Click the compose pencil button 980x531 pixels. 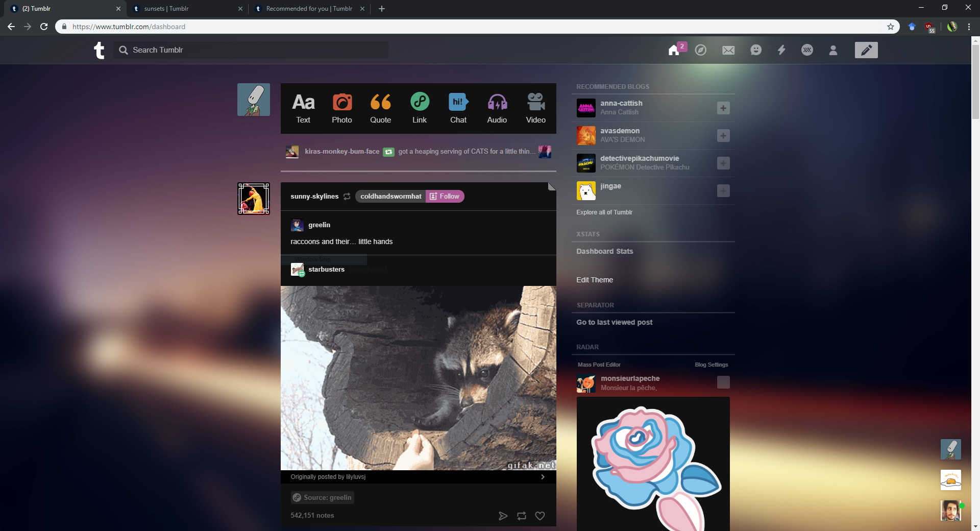click(866, 50)
